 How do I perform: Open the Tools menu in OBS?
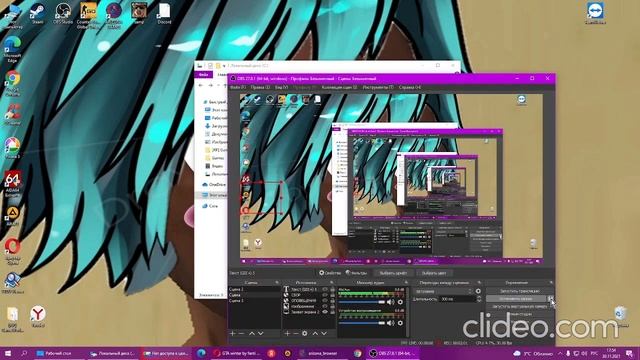(x=378, y=87)
